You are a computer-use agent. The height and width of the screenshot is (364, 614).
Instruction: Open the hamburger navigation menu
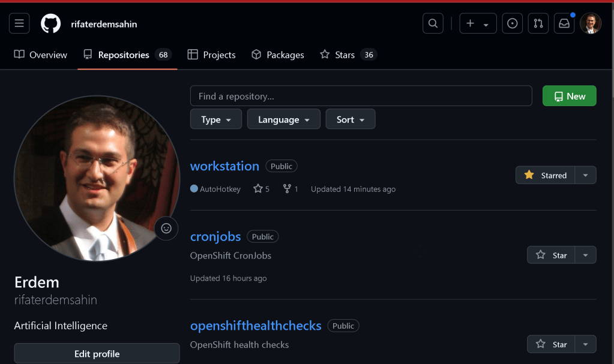coord(19,23)
